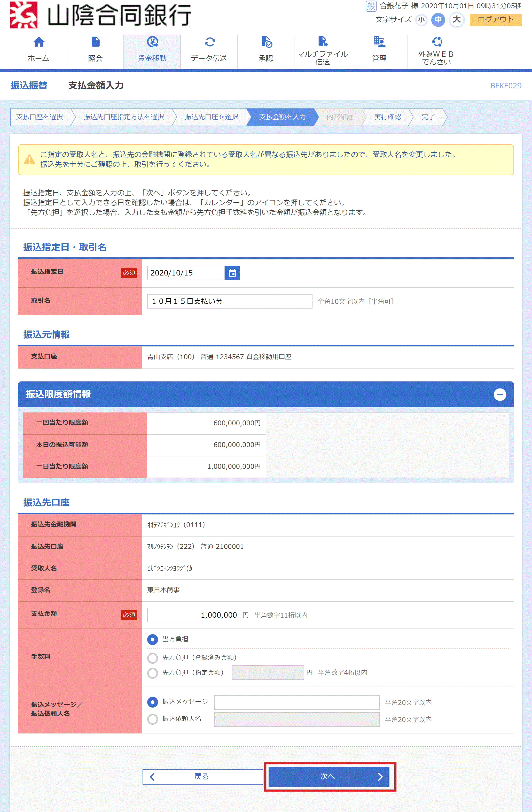Click the 般 user type badge
The image size is (532, 812).
pos(371,6)
